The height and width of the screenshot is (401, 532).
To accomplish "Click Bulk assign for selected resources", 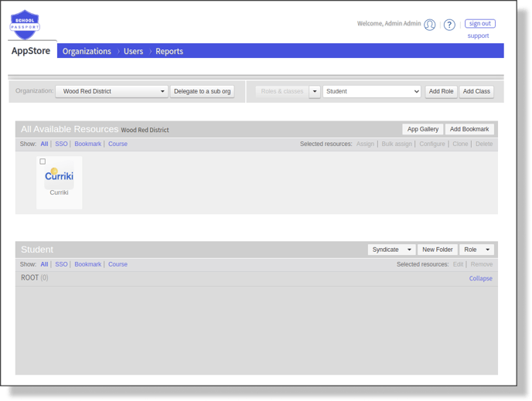I will (397, 144).
